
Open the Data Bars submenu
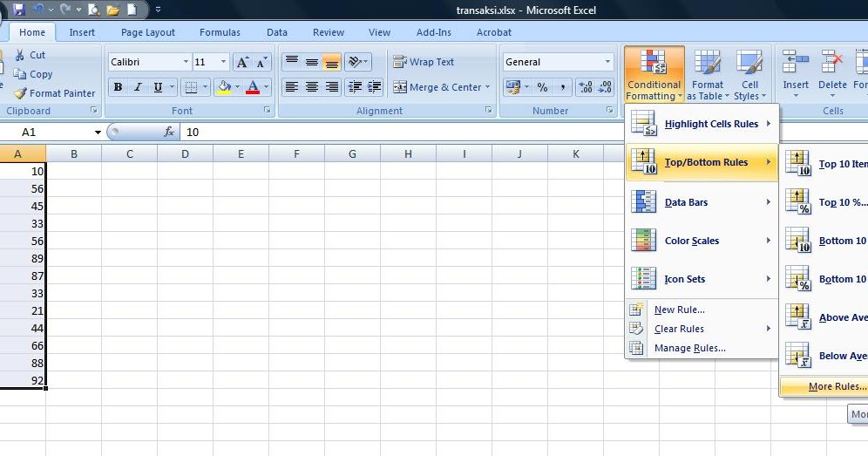tap(702, 202)
